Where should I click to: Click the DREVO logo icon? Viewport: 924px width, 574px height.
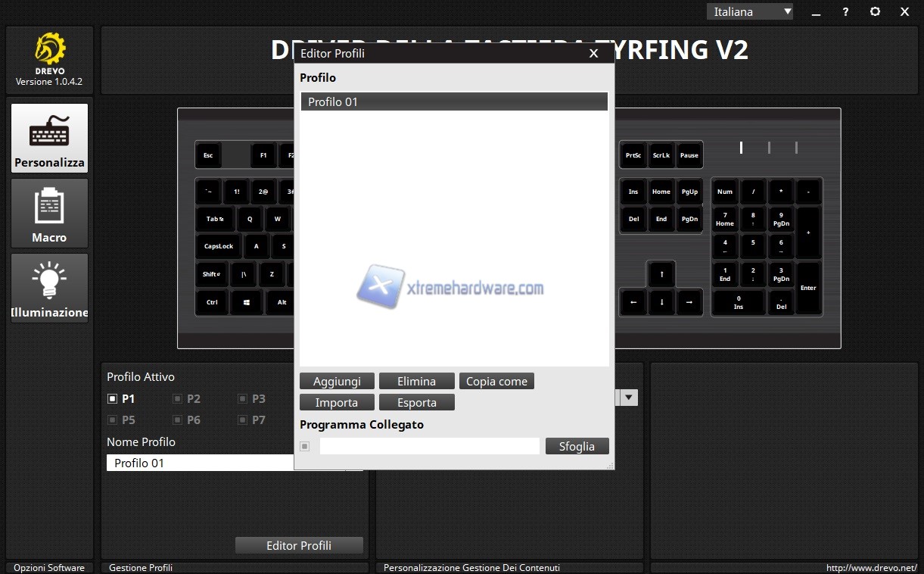click(x=49, y=49)
